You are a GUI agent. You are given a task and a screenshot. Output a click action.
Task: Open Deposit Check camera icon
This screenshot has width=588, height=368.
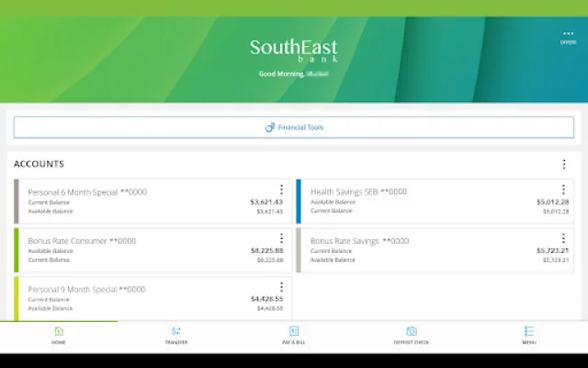pos(412,332)
